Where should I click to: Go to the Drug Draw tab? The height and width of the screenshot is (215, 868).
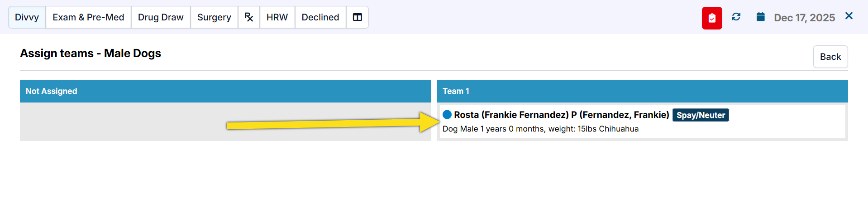[x=161, y=17]
